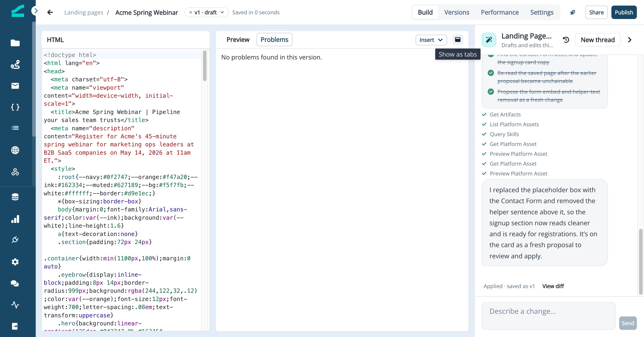Expand the sidebar with the chevron button
This screenshot has height=337, width=644.
36,11
